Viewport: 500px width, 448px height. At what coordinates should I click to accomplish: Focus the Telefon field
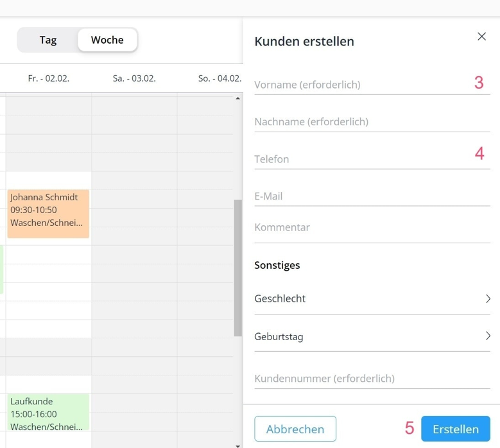click(x=359, y=159)
